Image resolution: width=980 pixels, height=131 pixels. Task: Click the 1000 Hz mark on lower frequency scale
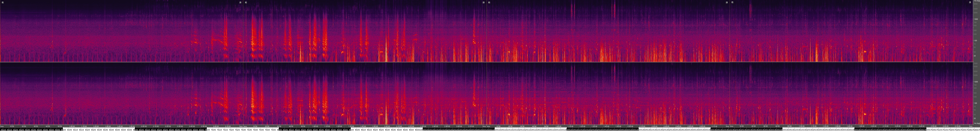(976, 81)
